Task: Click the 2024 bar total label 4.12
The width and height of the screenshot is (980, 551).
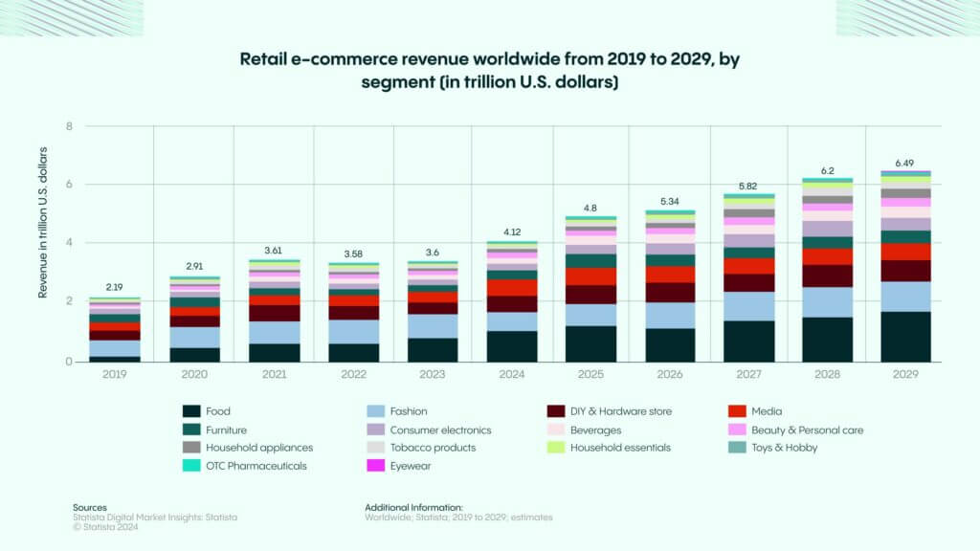Action: (x=514, y=231)
